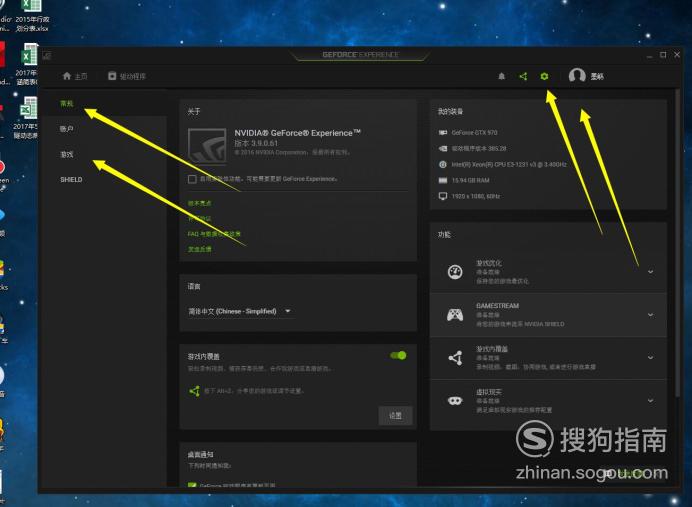Select 游戏 in the settings sidebar
The image size is (692, 507).
point(67,154)
